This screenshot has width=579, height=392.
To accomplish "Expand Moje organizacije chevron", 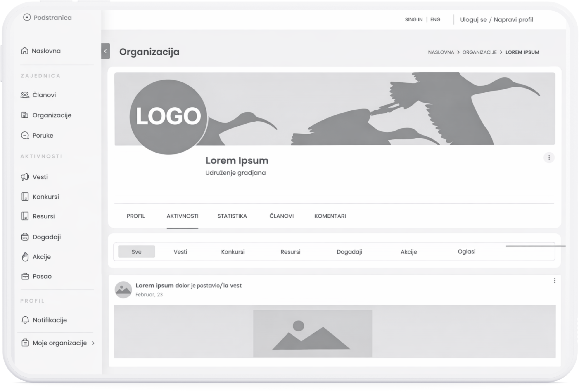I will coord(93,343).
